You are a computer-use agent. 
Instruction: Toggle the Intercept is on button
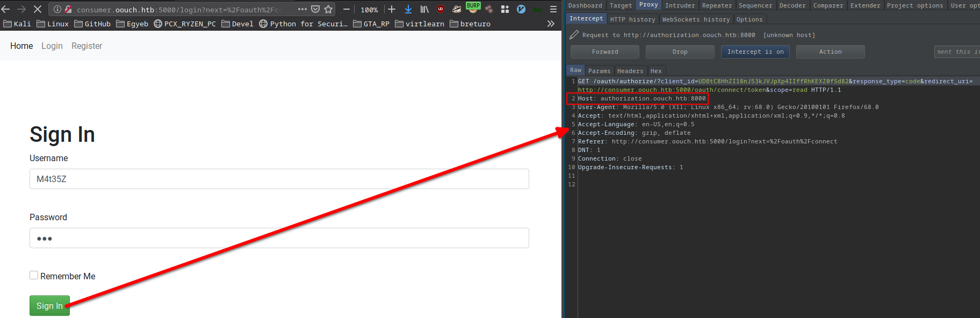[755, 52]
